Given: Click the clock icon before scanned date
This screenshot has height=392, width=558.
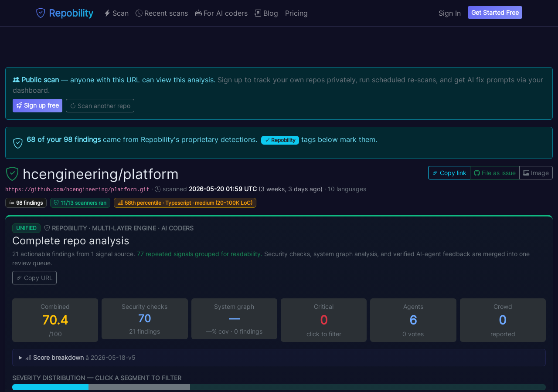Looking at the screenshot, I should (x=158, y=189).
